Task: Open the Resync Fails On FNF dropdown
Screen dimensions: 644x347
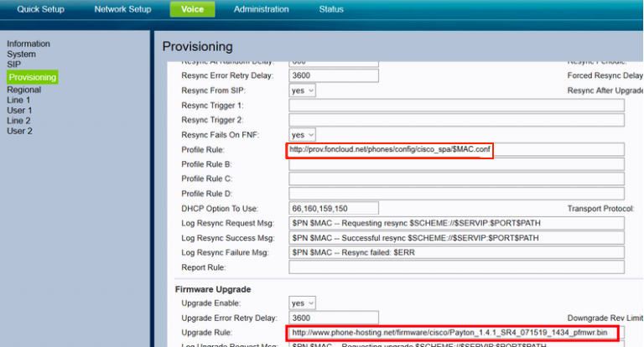Action: pos(302,135)
